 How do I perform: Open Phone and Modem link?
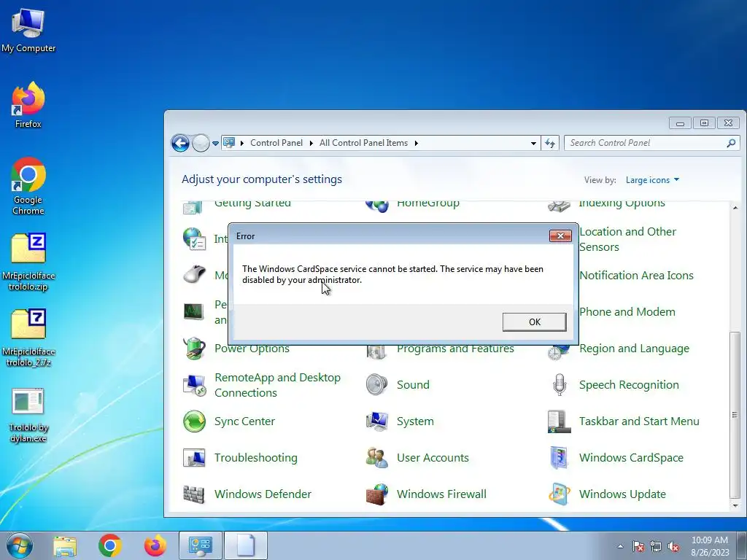click(627, 312)
